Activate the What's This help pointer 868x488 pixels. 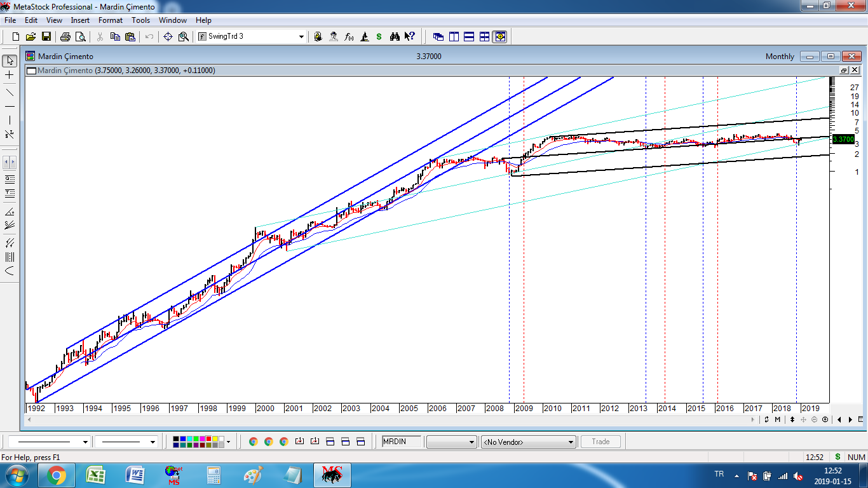click(410, 37)
